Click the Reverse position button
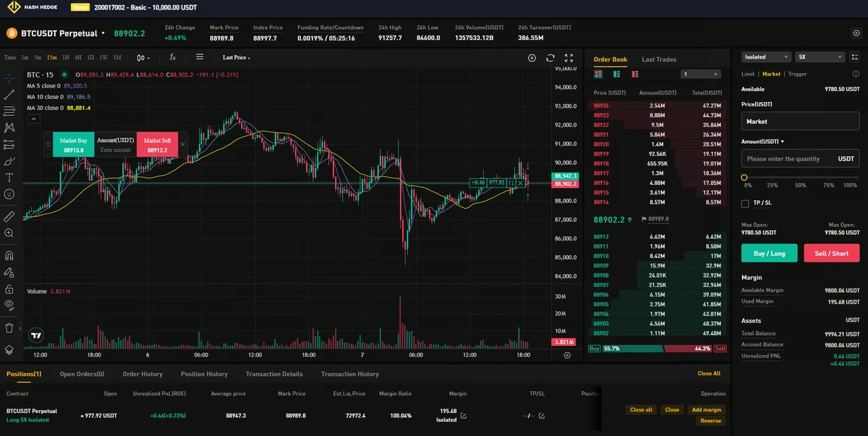Screen dimensions: 868x436 (x=710, y=421)
